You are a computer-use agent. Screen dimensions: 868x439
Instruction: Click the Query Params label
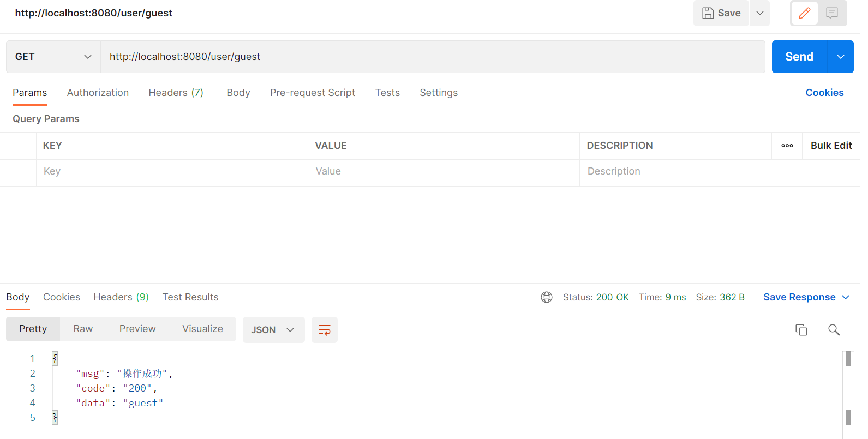pyautogui.click(x=46, y=119)
